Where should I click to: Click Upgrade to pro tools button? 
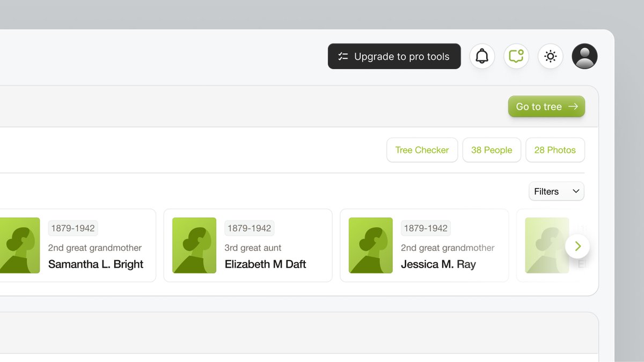[x=394, y=56]
